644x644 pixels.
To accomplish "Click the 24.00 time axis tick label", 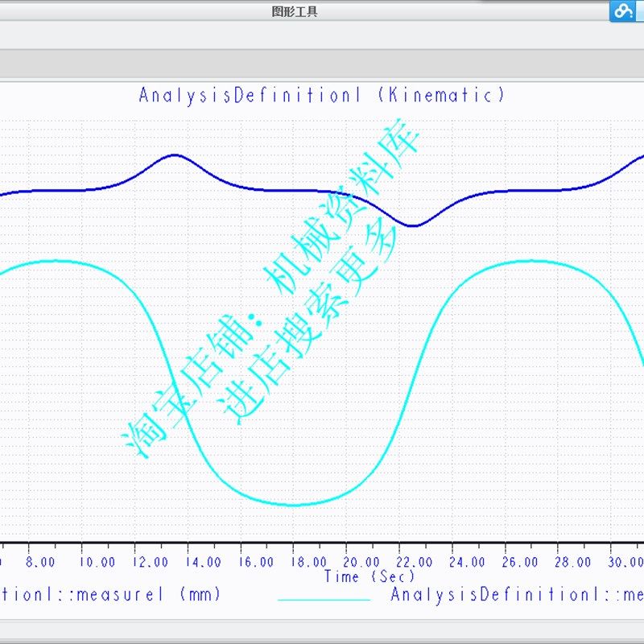I will coord(467,562).
